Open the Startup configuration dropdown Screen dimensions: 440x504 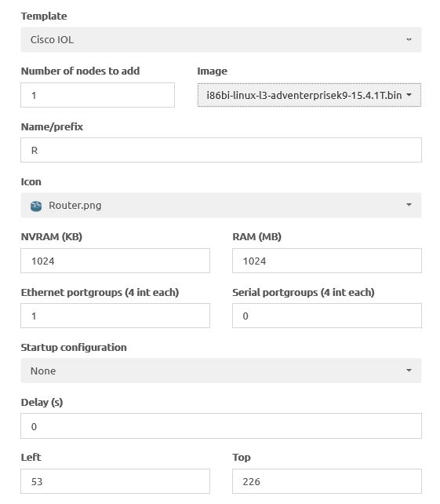coord(221,371)
